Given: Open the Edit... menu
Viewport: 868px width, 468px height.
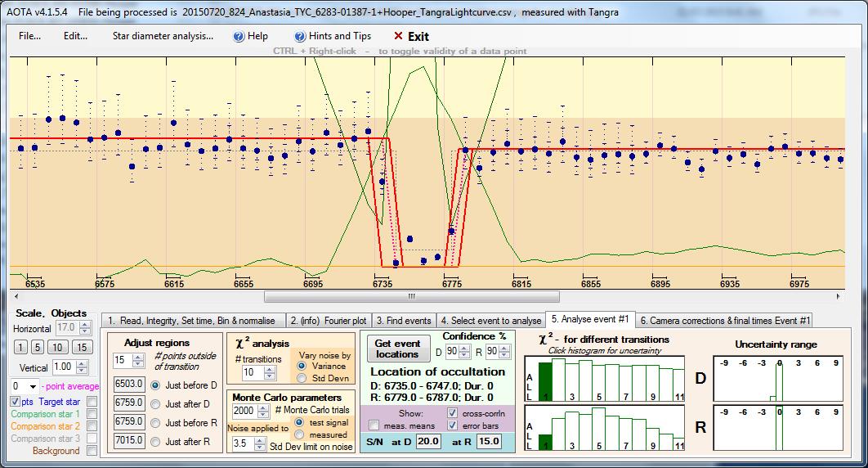Looking at the screenshot, I should [75, 36].
